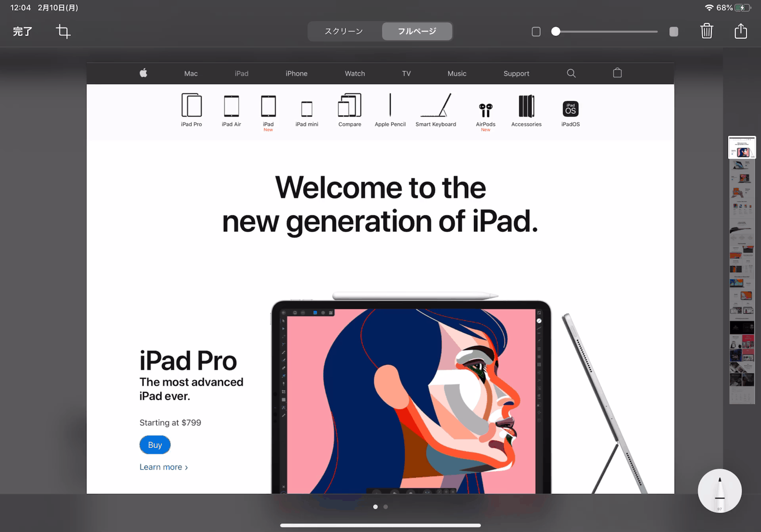Image resolution: width=761 pixels, height=532 pixels.
Task: Click the full-page preview thumbnail strip
Action: (742, 270)
